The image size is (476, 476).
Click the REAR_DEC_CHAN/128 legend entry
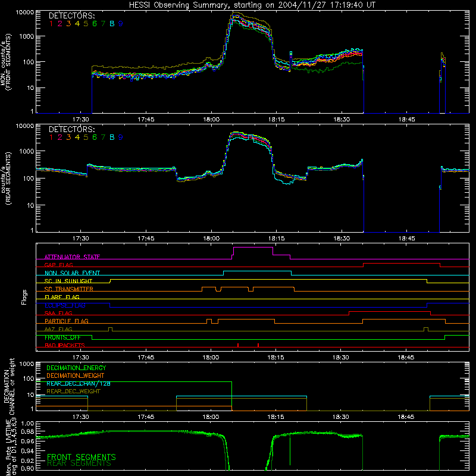click(79, 384)
